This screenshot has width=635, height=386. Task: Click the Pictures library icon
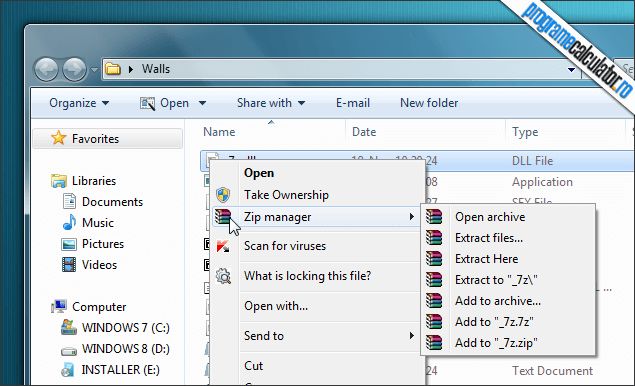coord(69,244)
